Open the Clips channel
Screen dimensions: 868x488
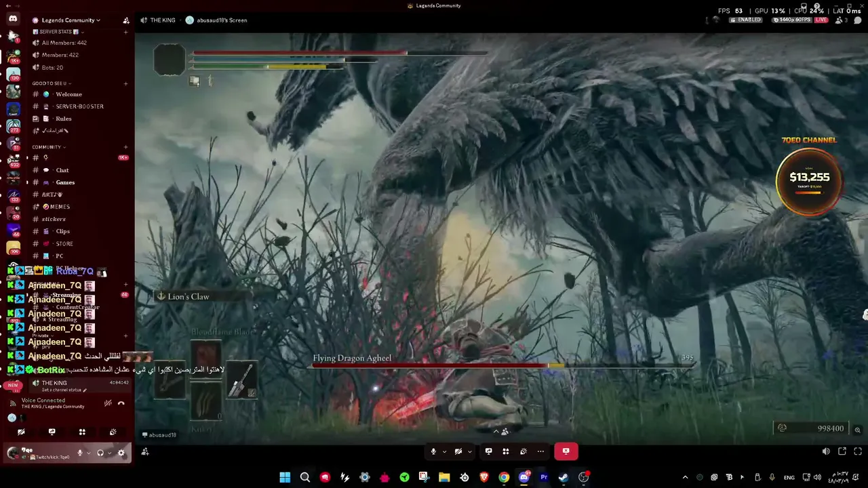80,231
